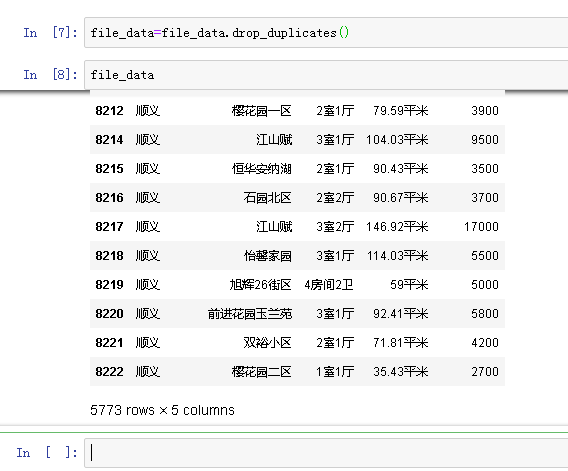The height and width of the screenshot is (471, 568).
Task: Click the 双裕小区 cell
Action: (267, 342)
